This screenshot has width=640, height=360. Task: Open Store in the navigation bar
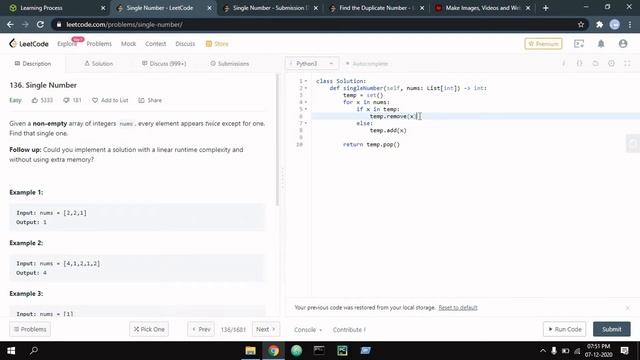pos(217,44)
